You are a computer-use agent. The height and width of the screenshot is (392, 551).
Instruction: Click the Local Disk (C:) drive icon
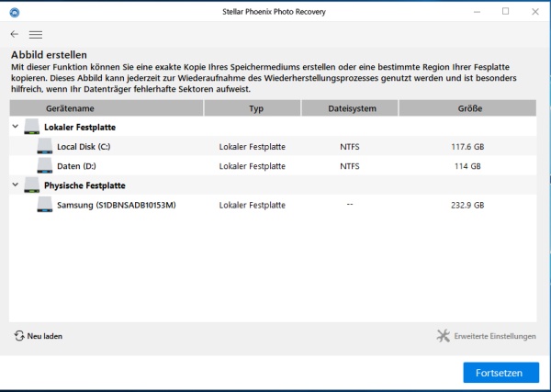pyautogui.click(x=45, y=146)
